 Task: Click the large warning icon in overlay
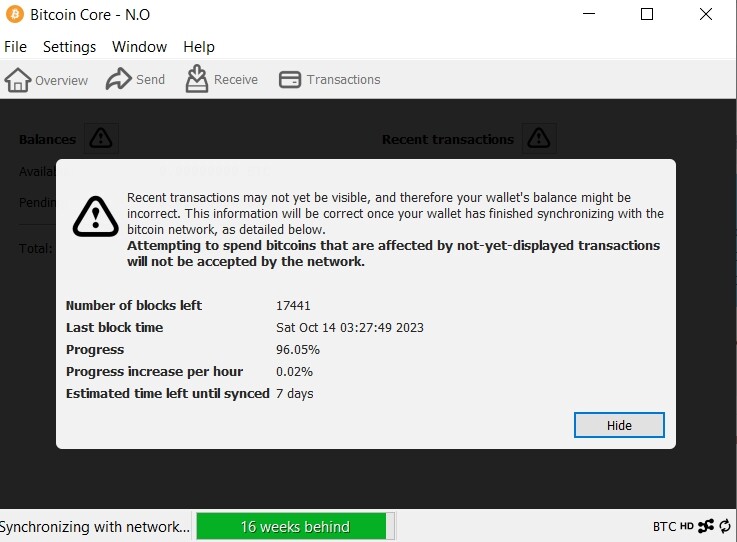tap(96, 217)
